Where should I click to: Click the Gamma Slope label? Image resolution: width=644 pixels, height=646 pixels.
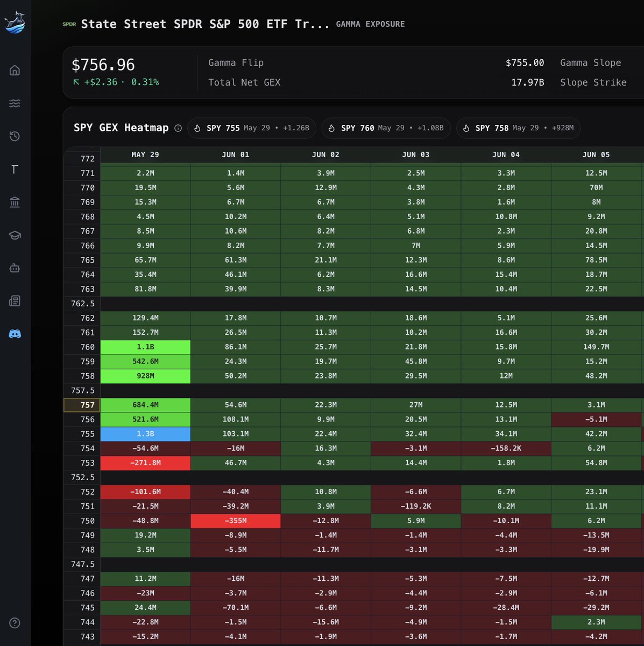click(591, 63)
